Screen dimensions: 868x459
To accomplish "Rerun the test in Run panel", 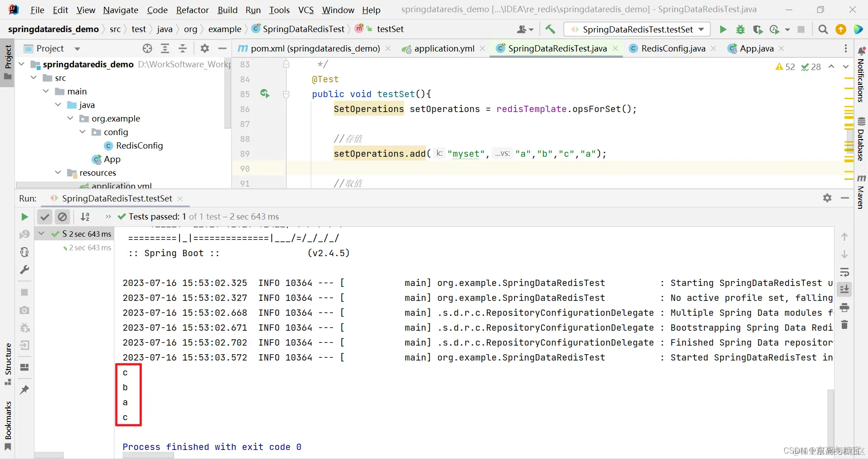I will tap(24, 217).
